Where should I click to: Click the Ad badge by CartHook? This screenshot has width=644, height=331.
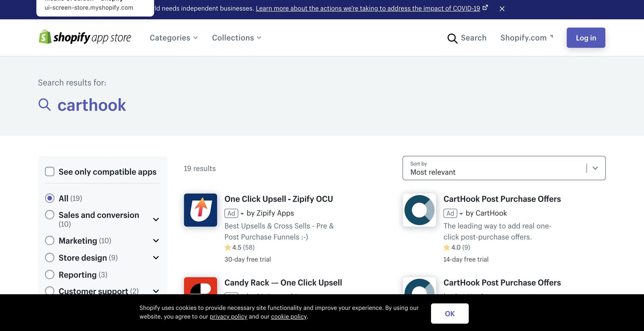[x=450, y=213]
